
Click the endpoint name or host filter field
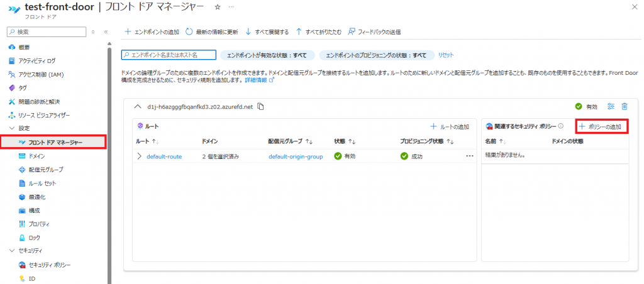coord(169,55)
